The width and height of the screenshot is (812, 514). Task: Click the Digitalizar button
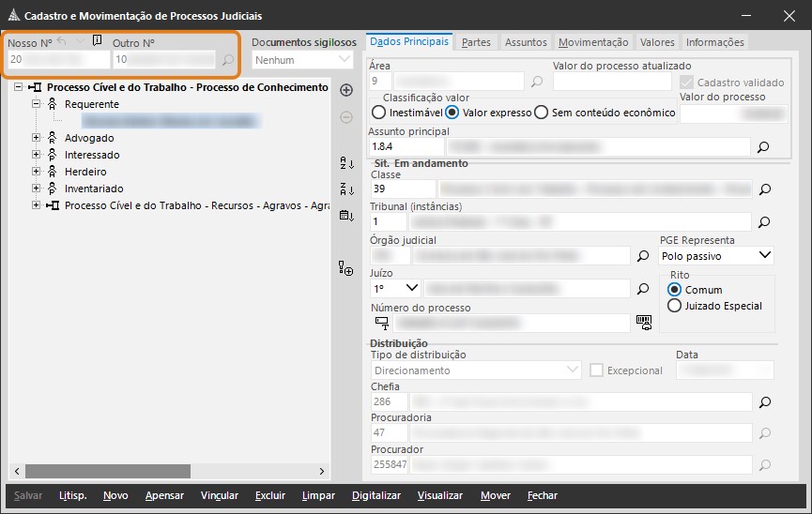point(376,495)
